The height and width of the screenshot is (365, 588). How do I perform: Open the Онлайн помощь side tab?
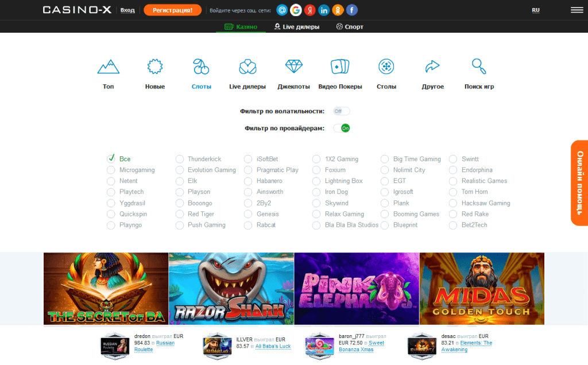[580, 183]
